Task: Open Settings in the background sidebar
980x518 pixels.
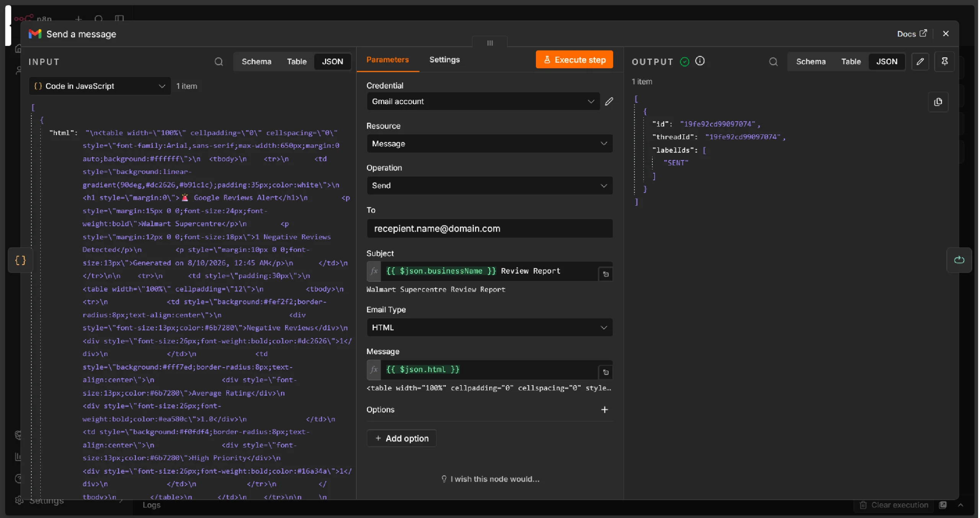Action: (x=46, y=501)
